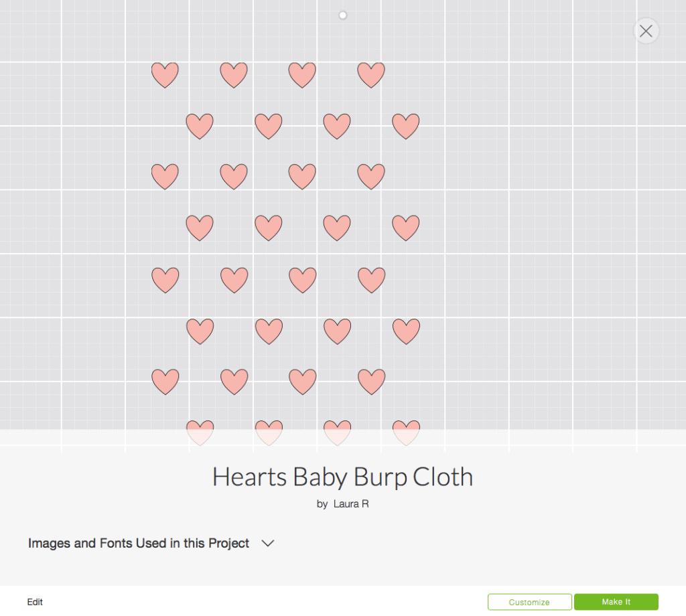
Task: Click the drag handle circle above the canvas
Action: pyautogui.click(x=342, y=15)
